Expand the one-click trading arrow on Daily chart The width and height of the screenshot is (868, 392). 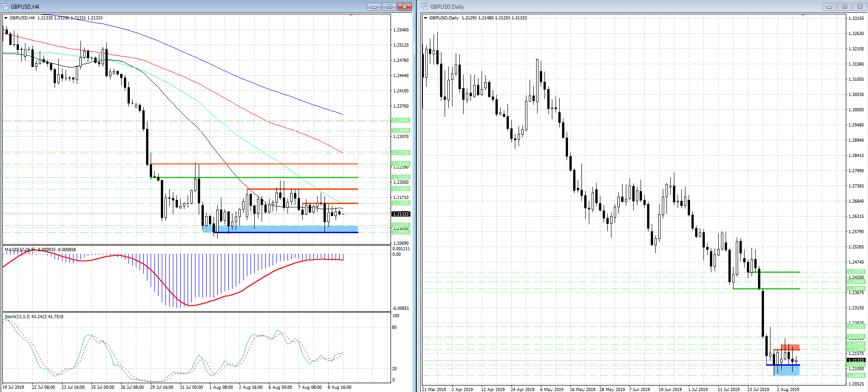point(425,18)
